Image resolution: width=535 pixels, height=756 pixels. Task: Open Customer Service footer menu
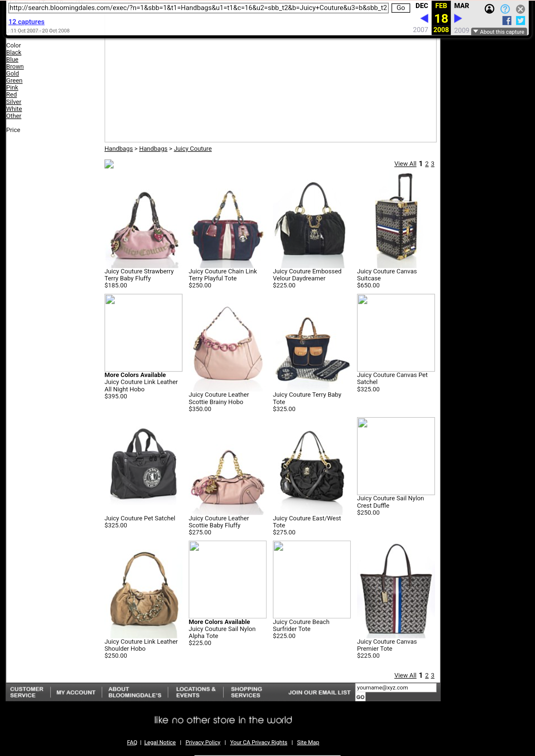27,692
